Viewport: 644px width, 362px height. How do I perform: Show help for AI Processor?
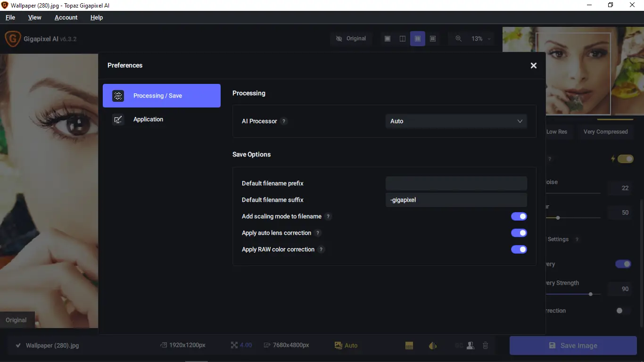283,121
